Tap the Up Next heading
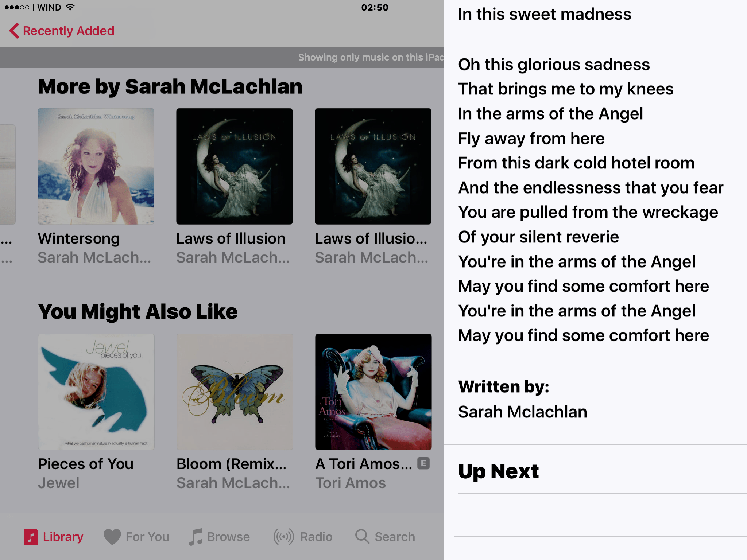The width and height of the screenshot is (747, 560). 499,471
